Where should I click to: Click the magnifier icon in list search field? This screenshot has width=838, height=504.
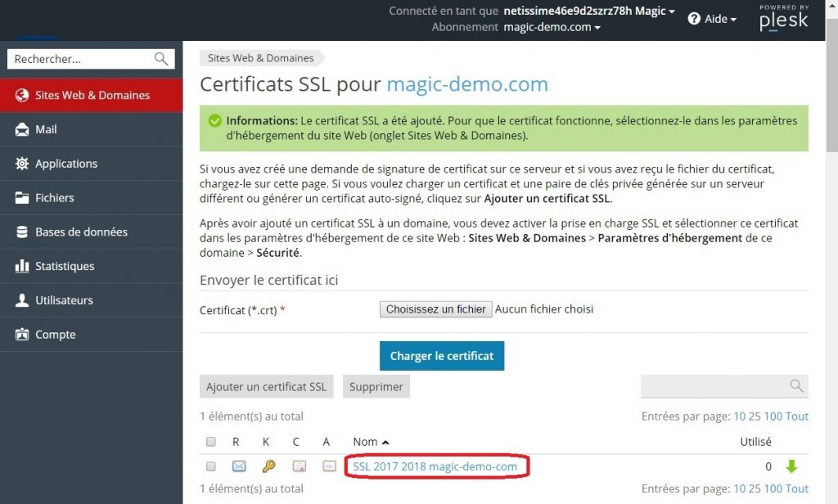point(796,386)
